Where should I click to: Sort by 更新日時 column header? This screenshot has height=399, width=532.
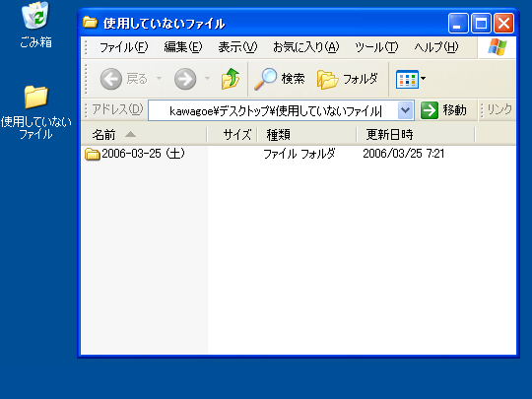pos(416,135)
